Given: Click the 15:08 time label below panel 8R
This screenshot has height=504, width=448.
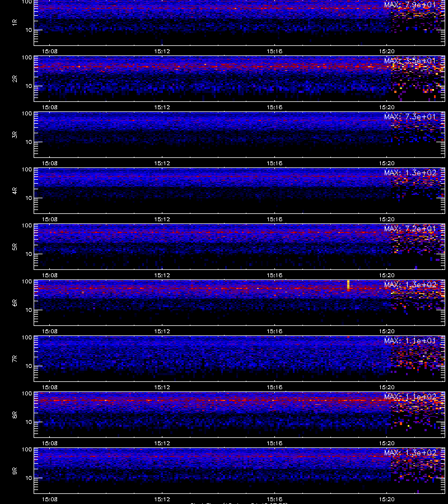Looking at the screenshot, I should pyautogui.click(x=49, y=444).
